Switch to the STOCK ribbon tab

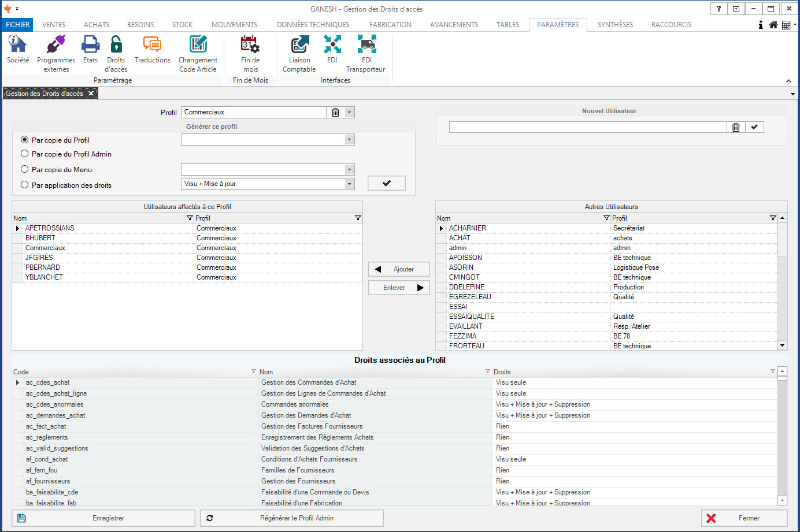point(182,25)
